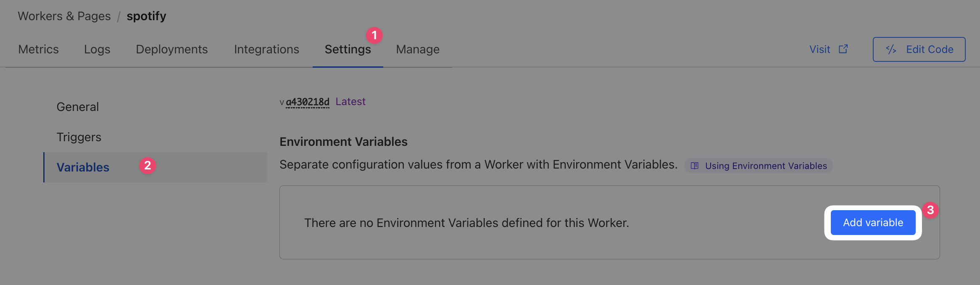Viewport: 980px width, 285px height.
Task: Click the code brackets icon in Edit Code
Action: point(891,50)
